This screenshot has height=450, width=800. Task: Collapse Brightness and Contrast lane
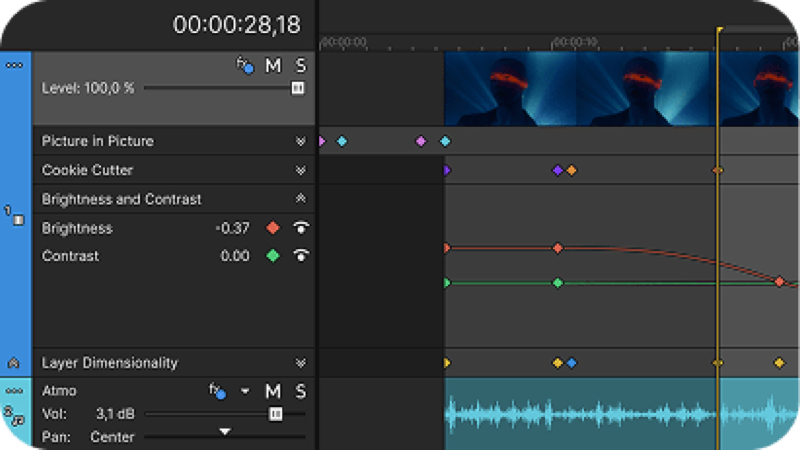tap(301, 198)
